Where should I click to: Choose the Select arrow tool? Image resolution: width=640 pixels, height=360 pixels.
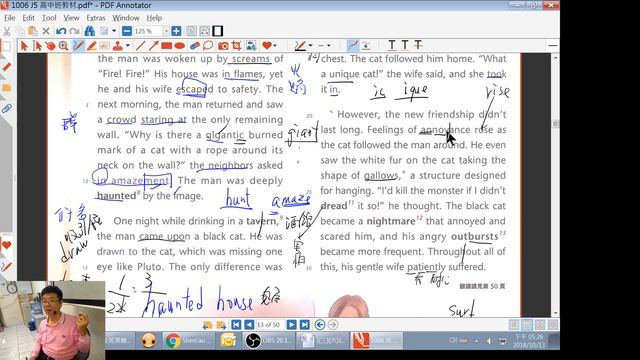(x=24, y=46)
